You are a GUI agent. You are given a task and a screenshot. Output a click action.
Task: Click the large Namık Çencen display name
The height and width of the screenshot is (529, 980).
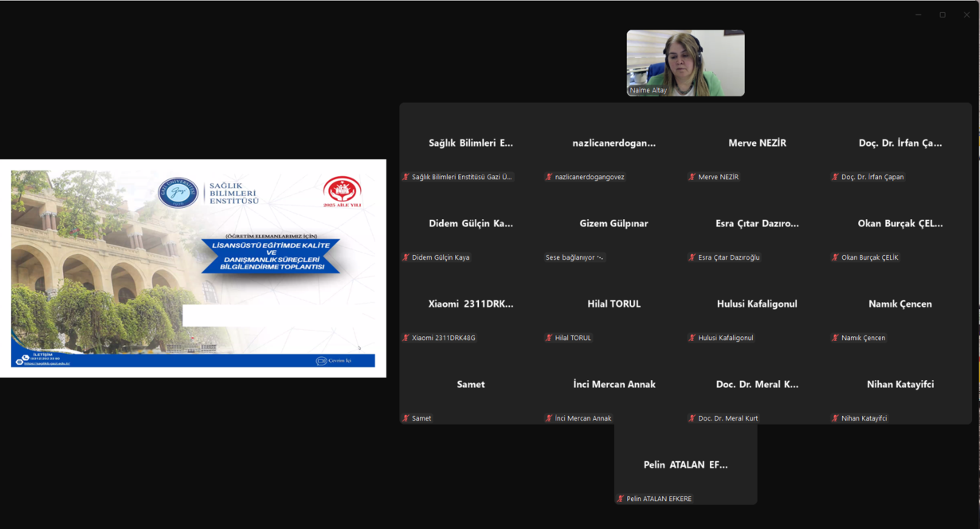(900, 304)
